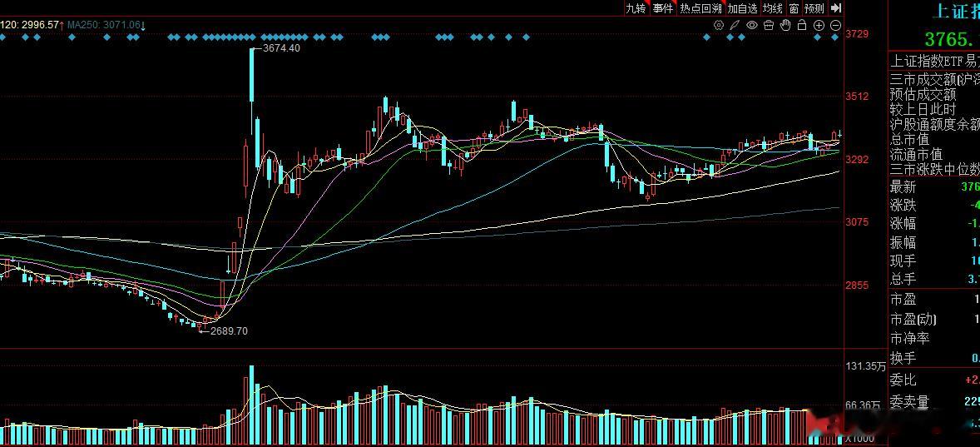Click the 3075 price axis label
This screenshot has height=447, width=980.
(x=856, y=222)
